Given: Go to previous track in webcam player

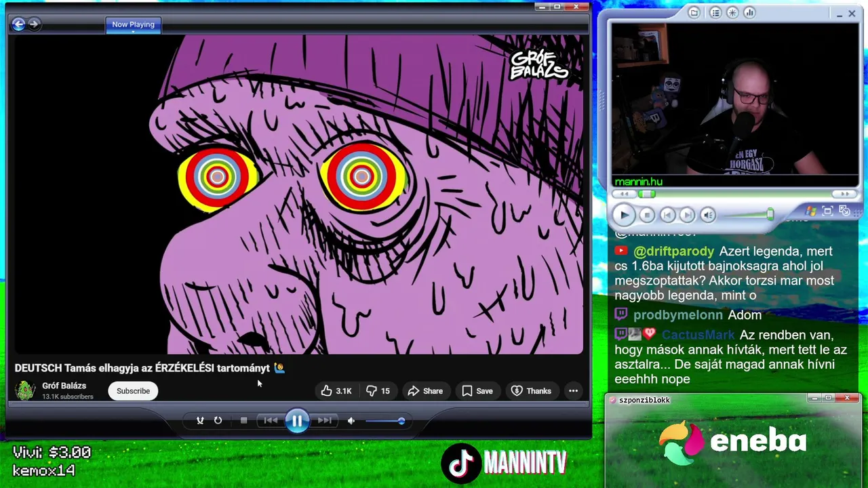Looking at the screenshot, I should (667, 215).
